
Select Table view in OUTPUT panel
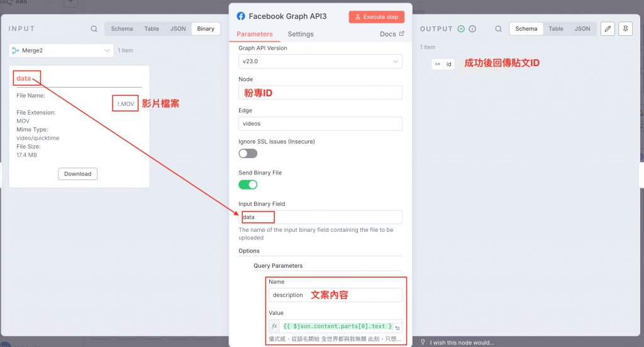click(x=556, y=29)
